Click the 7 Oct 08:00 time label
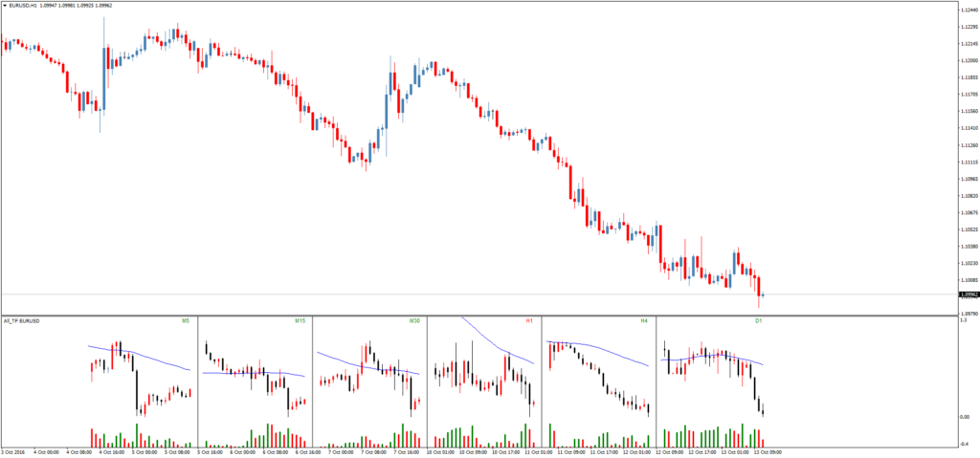 click(372, 451)
